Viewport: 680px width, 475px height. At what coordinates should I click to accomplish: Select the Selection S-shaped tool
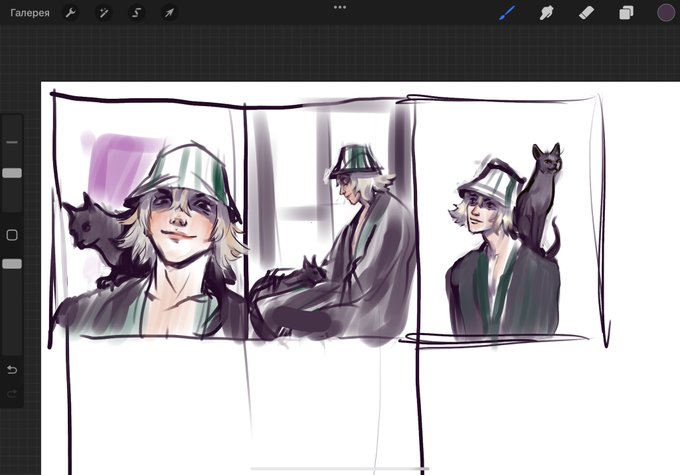[x=137, y=13]
